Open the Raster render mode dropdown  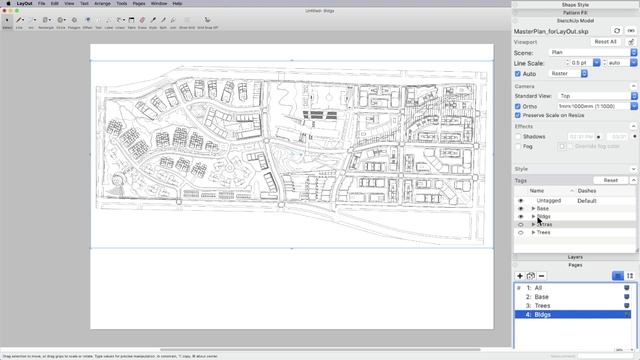pos(568,73)
